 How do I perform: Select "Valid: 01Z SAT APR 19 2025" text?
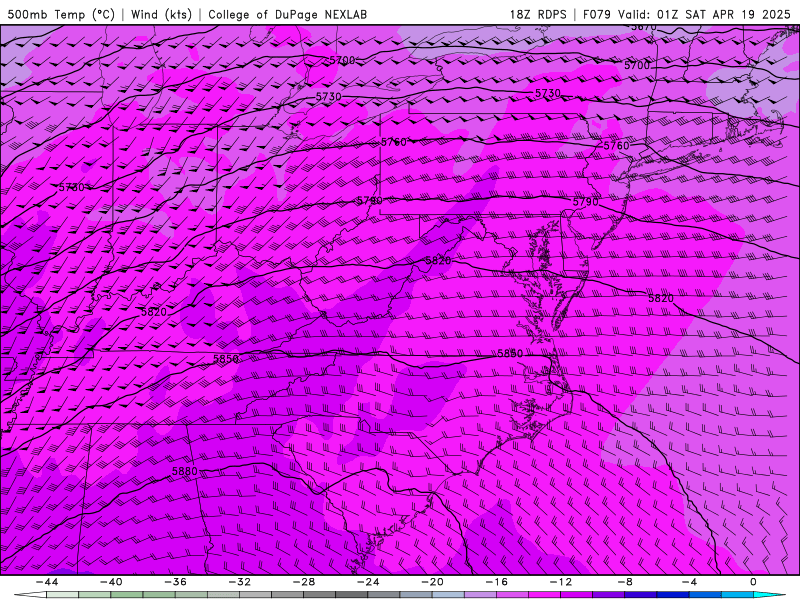pos(704,14)
